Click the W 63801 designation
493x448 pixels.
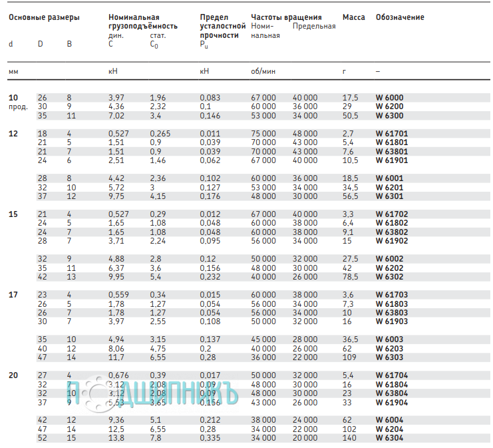click(x=392, y=152)
